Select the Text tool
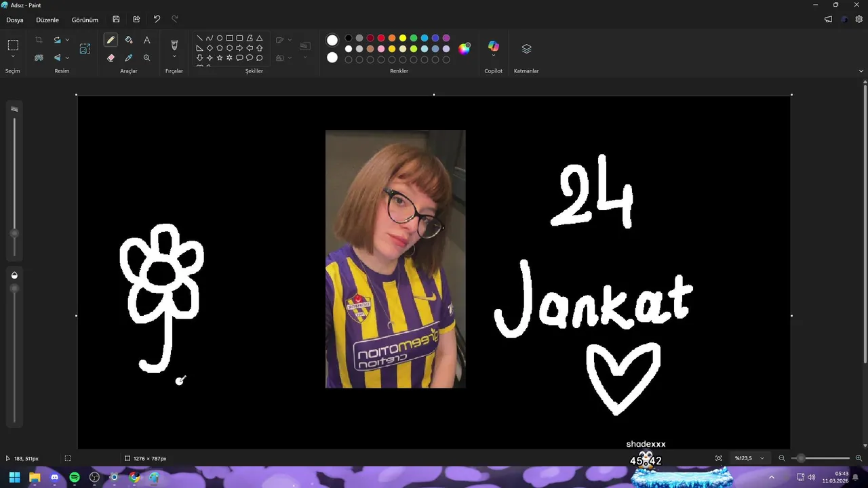The height and width of the screenshot is (488, 868). tap(146, 40)
